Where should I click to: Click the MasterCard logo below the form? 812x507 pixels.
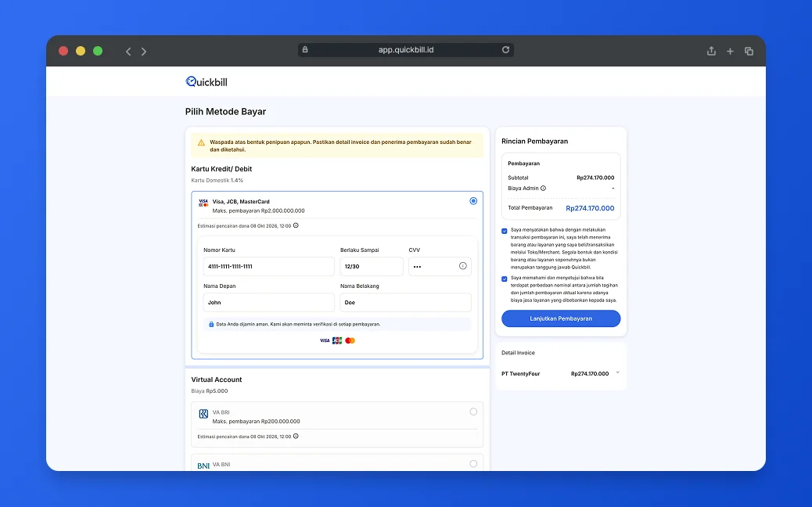(x=350, y=341)
